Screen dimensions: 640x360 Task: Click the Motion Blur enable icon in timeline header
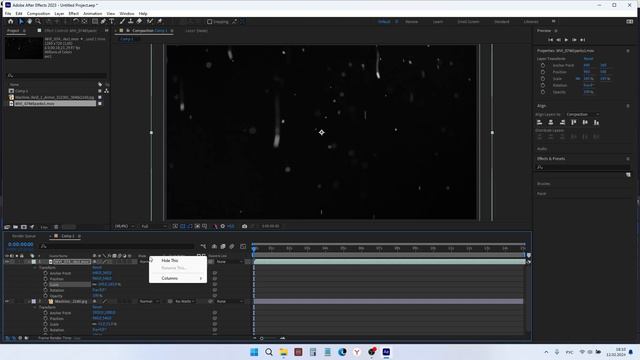[232, 246]
